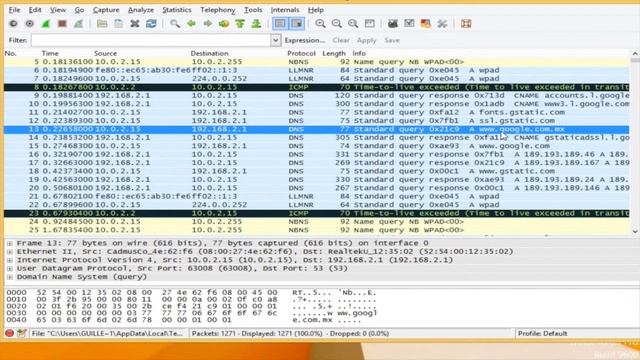Open the Internals menu
Viewport: 640px width, 360px height.
(285, 10)
